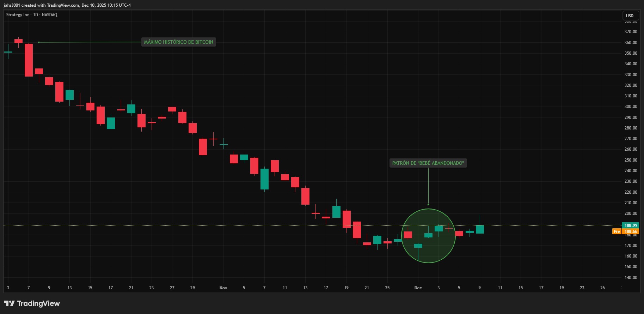Click the TradingView logo in the footer

[32, 303]
